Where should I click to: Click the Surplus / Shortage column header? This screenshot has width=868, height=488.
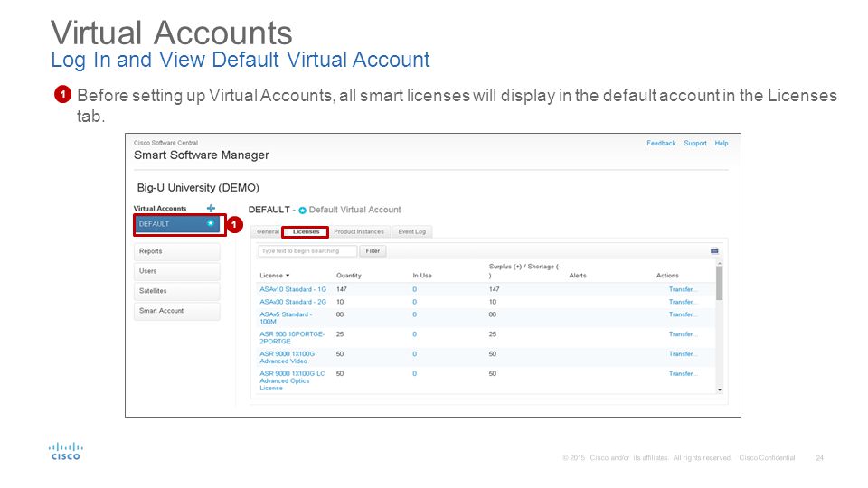pos(524,270)
